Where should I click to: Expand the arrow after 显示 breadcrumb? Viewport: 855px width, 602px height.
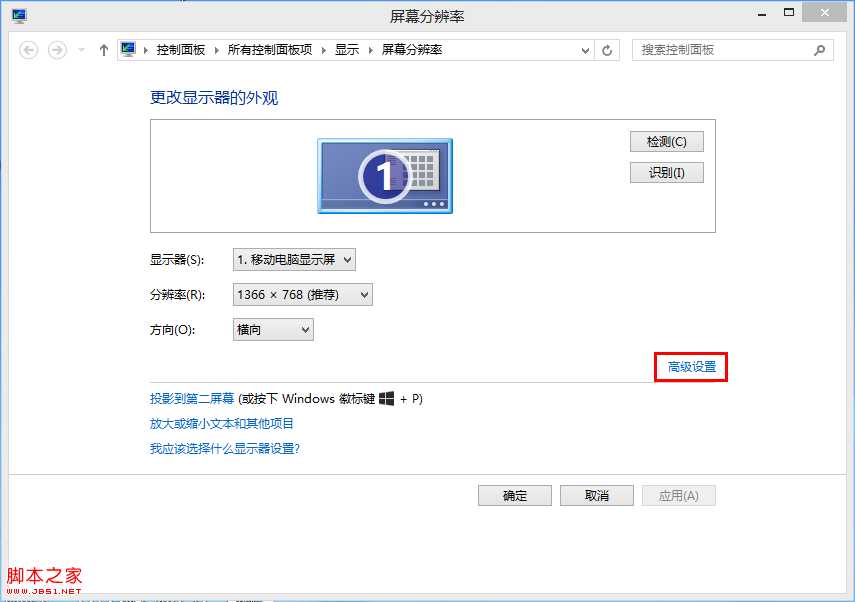click(371, 50)
